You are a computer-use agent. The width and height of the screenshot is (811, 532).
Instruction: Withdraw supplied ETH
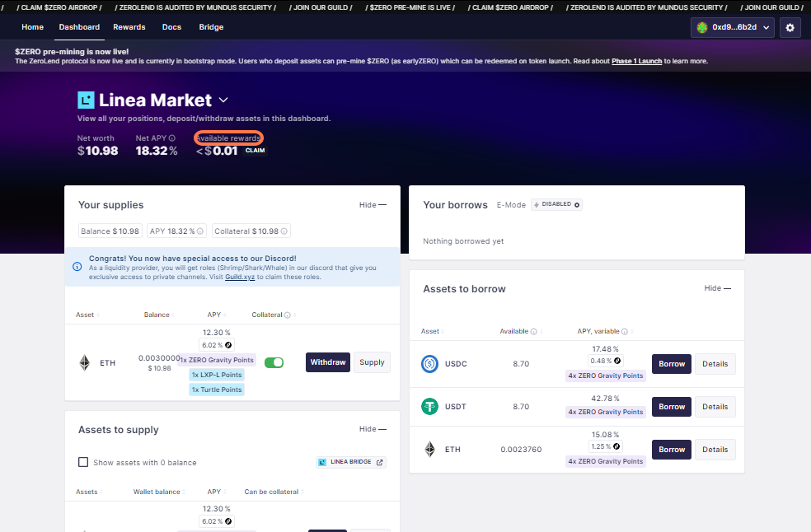click(328, 362)
